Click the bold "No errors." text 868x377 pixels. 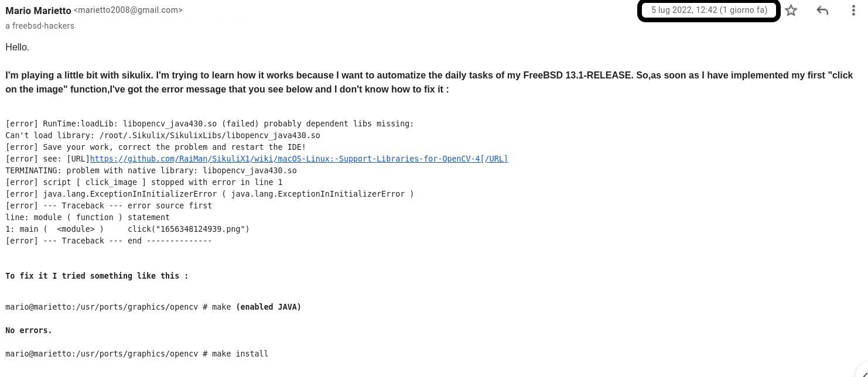coord(29,330)
